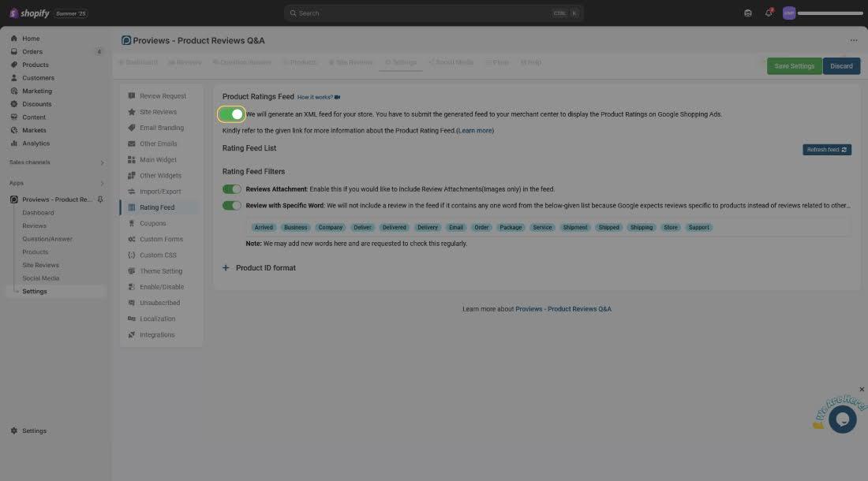Select Import/Export in settings sidebar
The height and width of the screenshot is (481, 868).
point(160,192)
